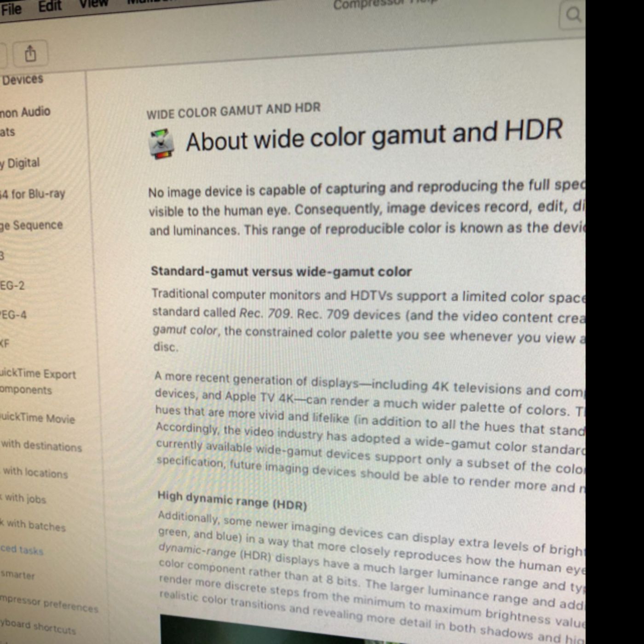
Task: Click the Share button in the toolbar
Action: [30, 54]
